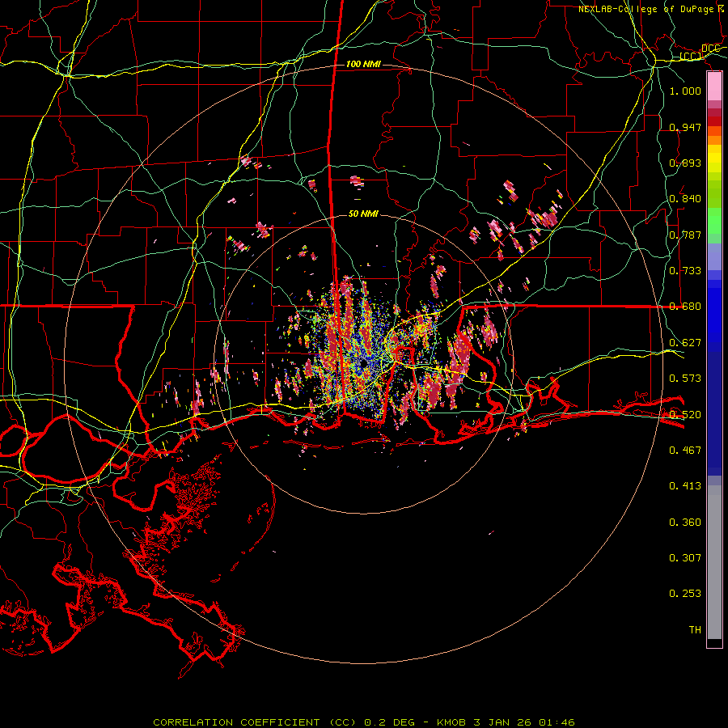Click the [CC] product label above color scale

[x=691, y=56]
